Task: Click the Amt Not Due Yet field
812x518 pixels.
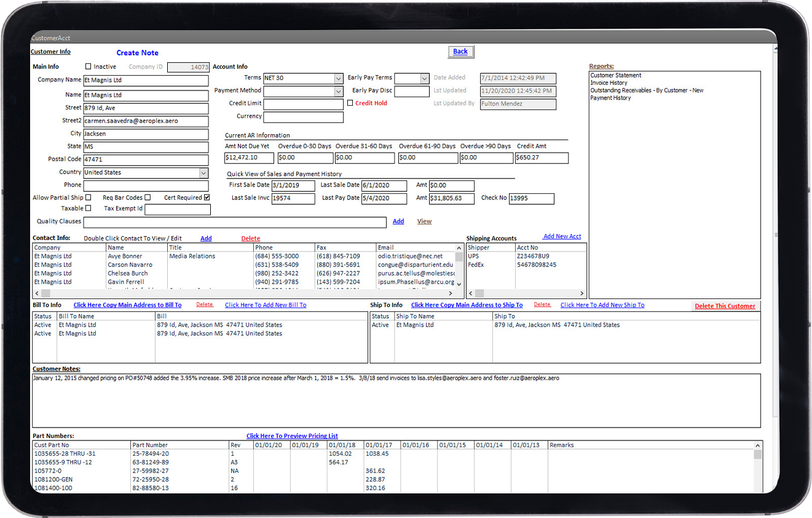Action: point(250,158)
